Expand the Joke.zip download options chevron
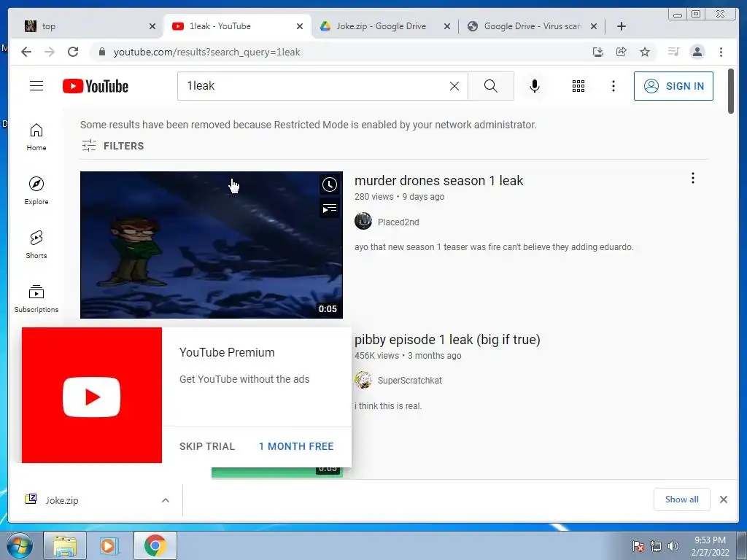The height and width of the screenshot is (560, 747). [166, 500]
